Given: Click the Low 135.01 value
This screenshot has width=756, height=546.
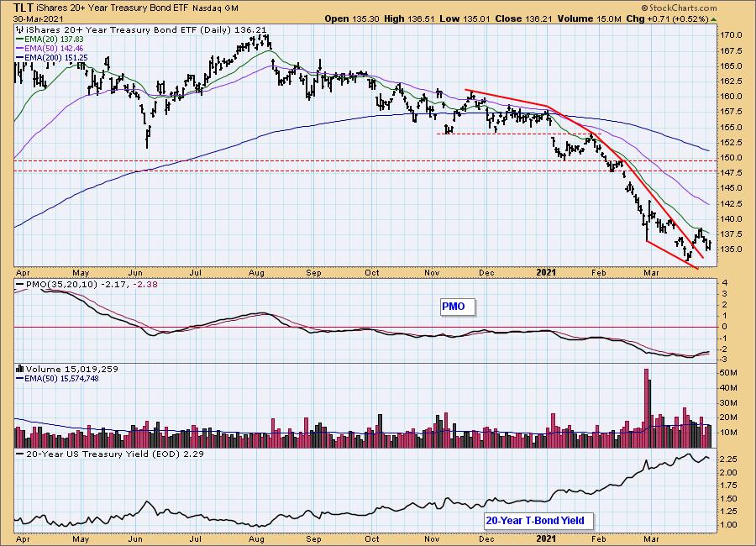Looking at the screenshot, I should click(x=465, y=18).
